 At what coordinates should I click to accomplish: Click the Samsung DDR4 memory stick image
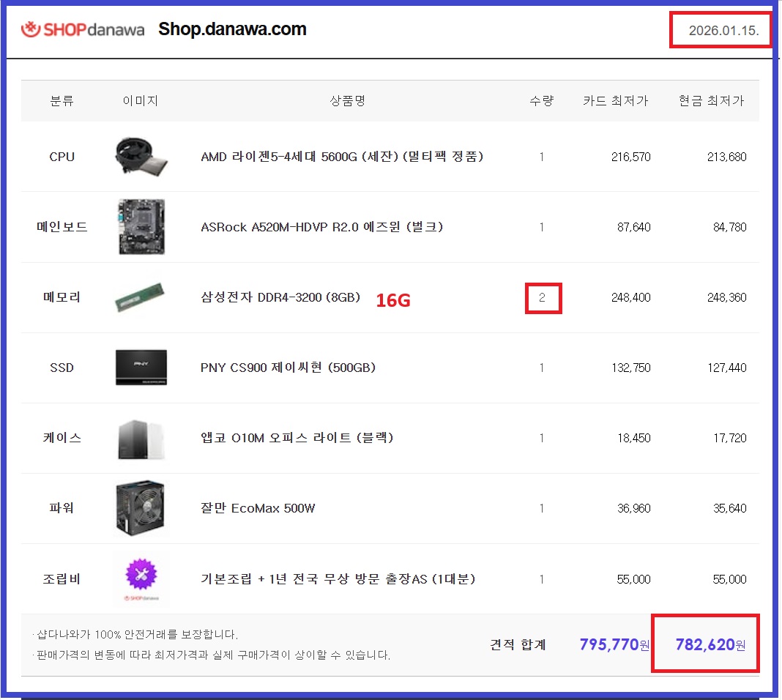(139, 297)
